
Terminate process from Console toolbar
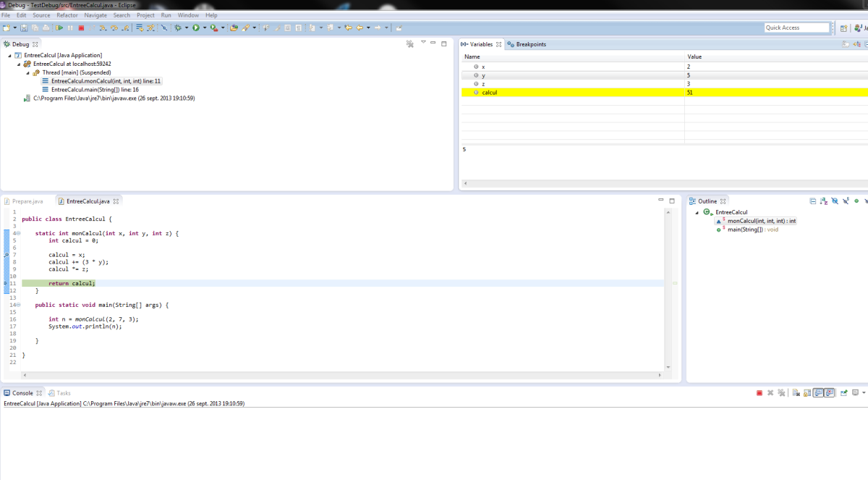click(x=759, y=393)
